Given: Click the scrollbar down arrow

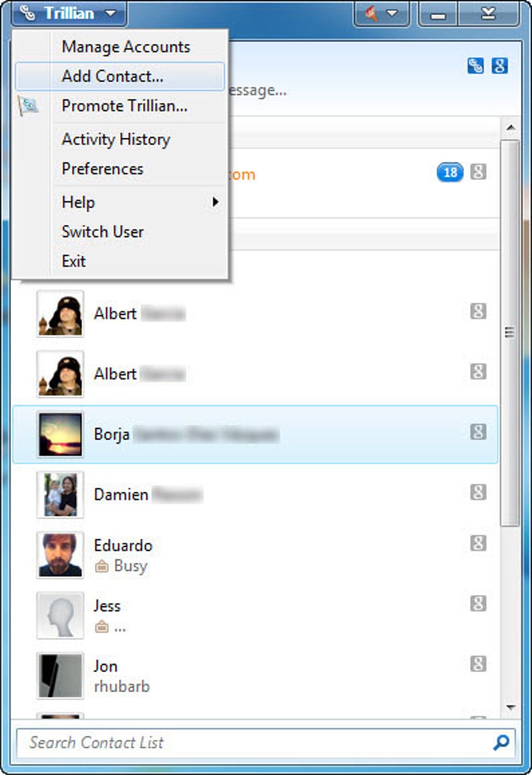Looking at the screenshot, I should click(x=511, y=708).
